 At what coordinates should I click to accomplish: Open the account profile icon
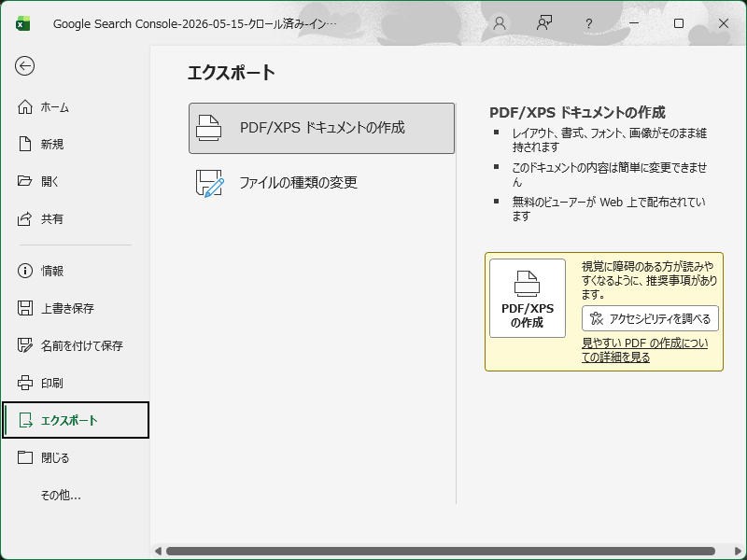pyautogui.click(x=500, y=23)
